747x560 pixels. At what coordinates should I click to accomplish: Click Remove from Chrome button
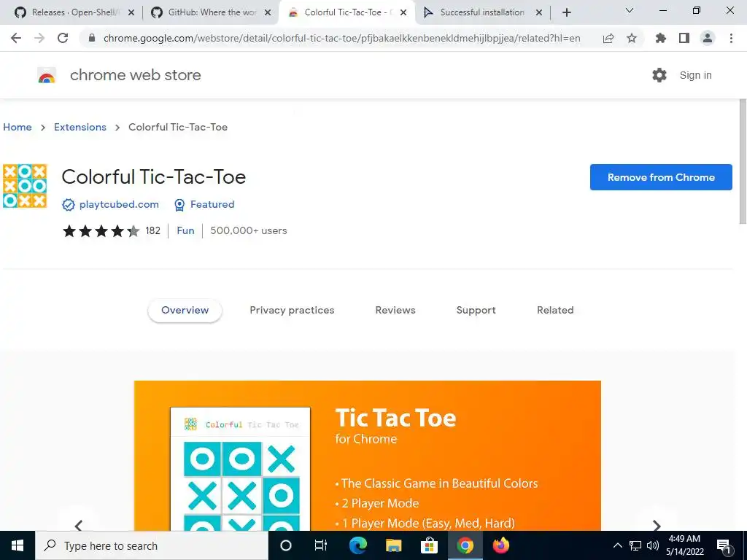click(x=661, y=177)
